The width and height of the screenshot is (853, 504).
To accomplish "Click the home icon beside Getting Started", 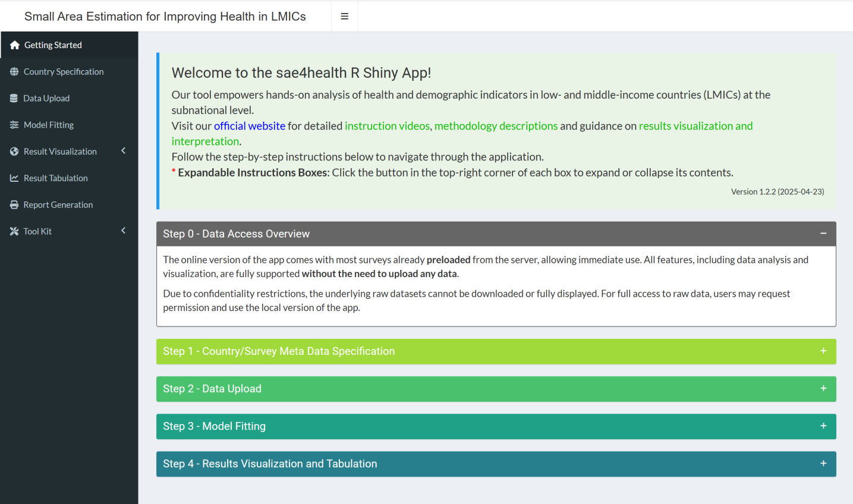I will 15,45.
